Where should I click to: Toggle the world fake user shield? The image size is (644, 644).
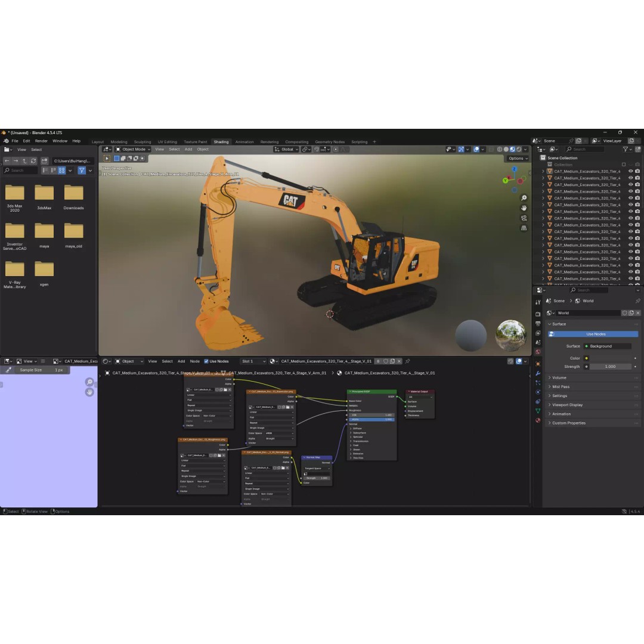(x=625, y=313)
